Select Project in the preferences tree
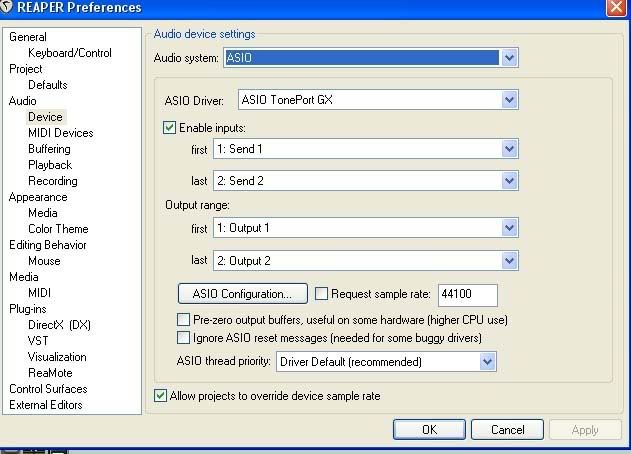Viewport: 631px width, 454px height. point(26,69)
